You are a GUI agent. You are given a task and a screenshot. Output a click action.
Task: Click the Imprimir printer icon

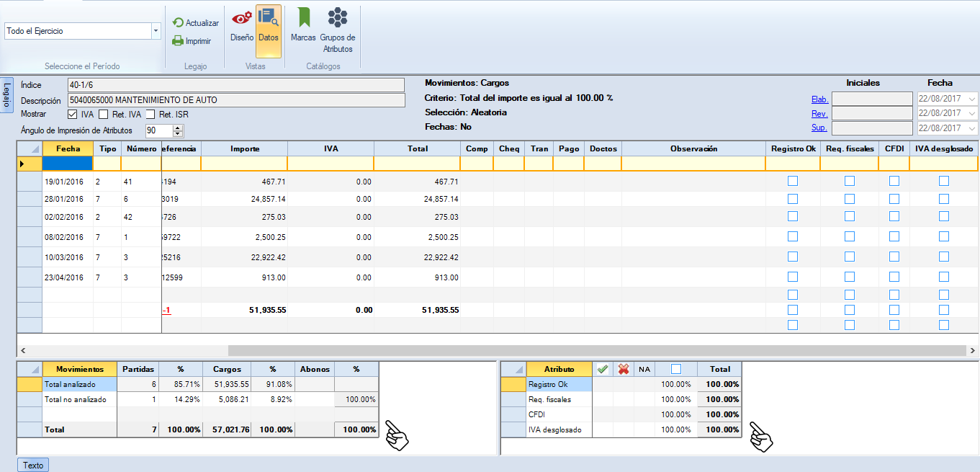coord(178,41)
